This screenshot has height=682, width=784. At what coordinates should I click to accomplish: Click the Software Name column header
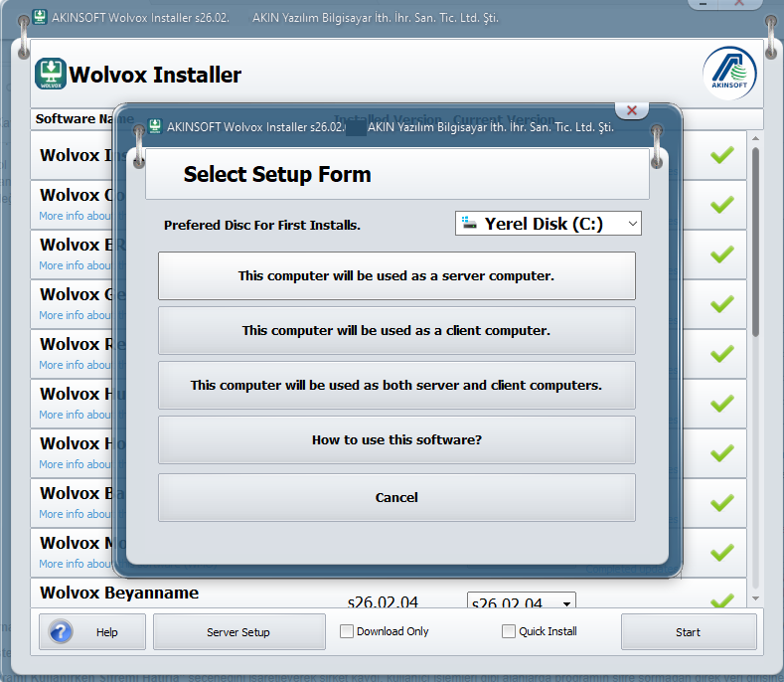click(78, 118)
